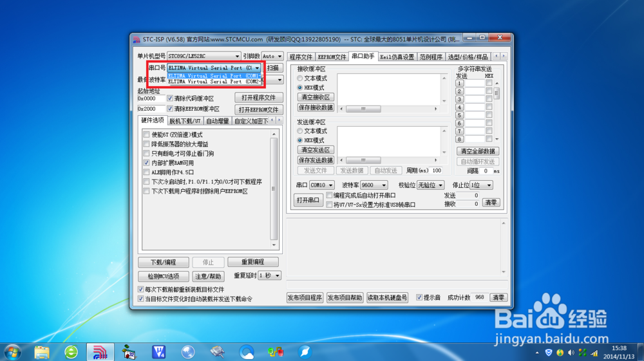Send multi-string entry number 1
The image size is (644, 361).
click(x=459, y=83)
